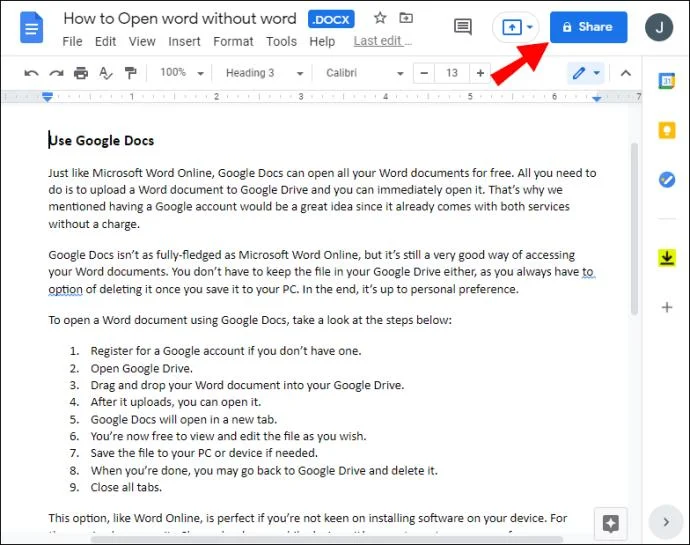Click underlined word 'option' in paragraph

tap(65, 289)
